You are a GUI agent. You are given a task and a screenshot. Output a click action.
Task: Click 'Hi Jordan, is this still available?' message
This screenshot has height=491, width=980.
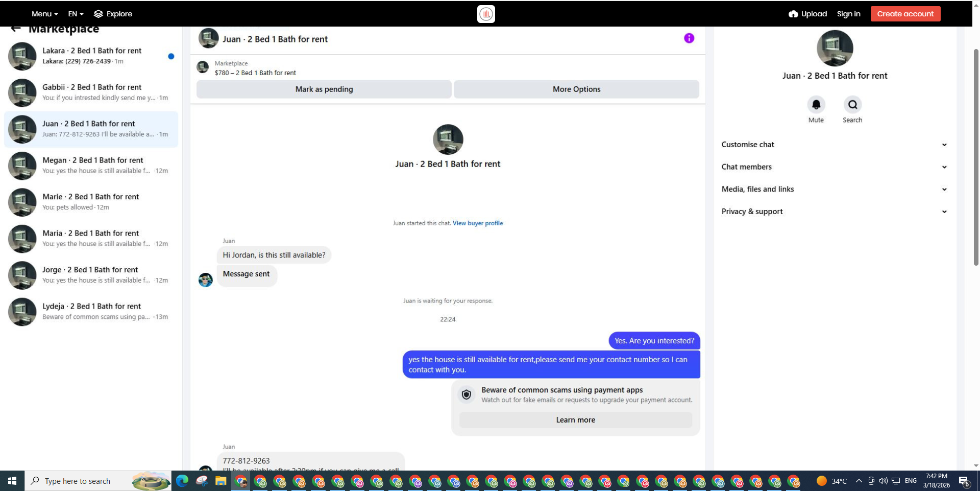coord(274,255)
